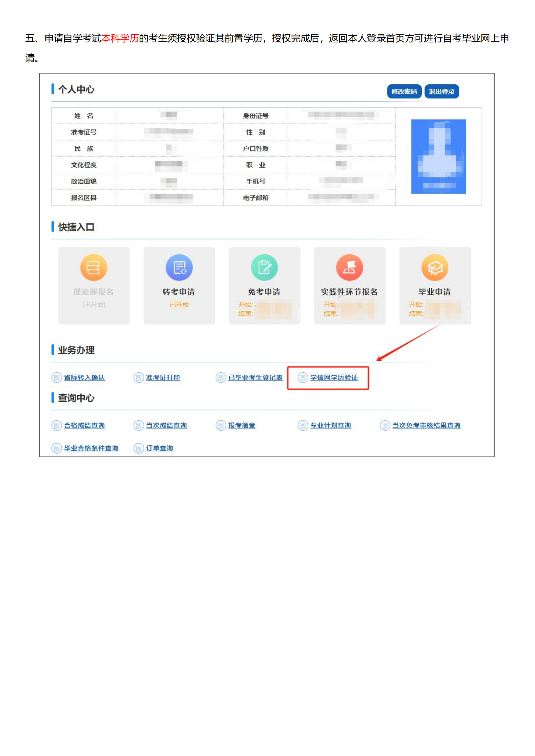Open the 理论课报名 orange icon
This screenshot has width=535, height=756.
point(94,267)
